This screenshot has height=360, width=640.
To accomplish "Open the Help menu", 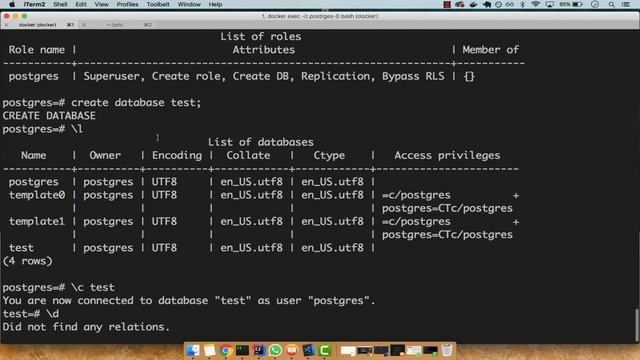I will (x=215, y=4).
